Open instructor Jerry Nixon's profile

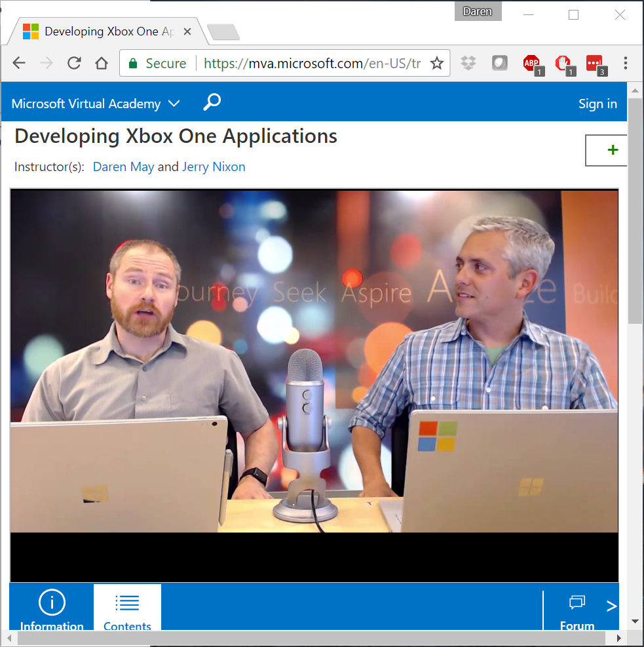point(214,167)
